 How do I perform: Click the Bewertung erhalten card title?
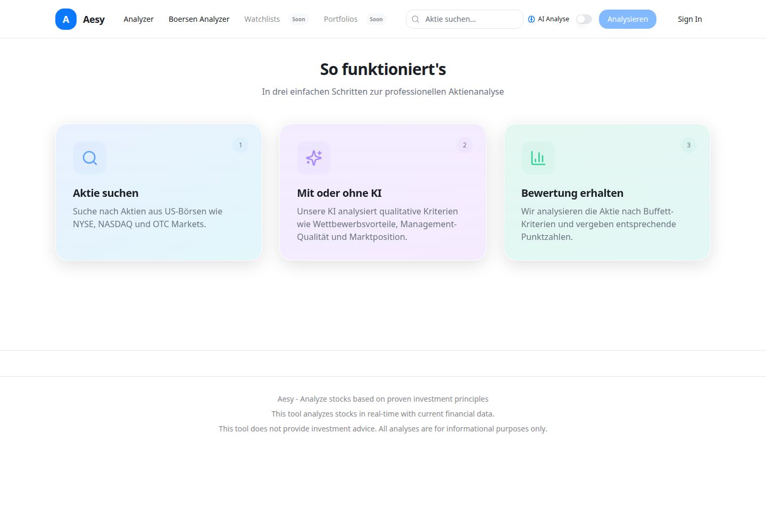point(572,193)
